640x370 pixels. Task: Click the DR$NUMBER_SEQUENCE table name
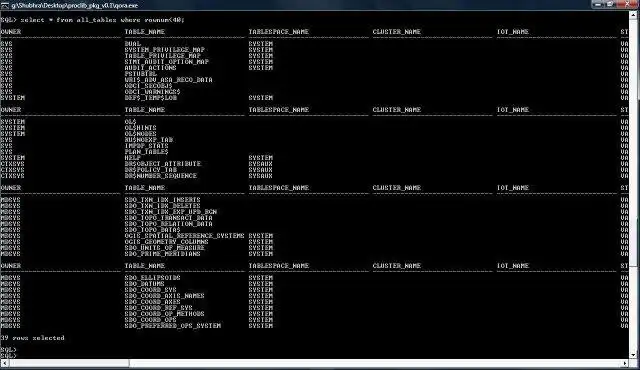point(161,176)
